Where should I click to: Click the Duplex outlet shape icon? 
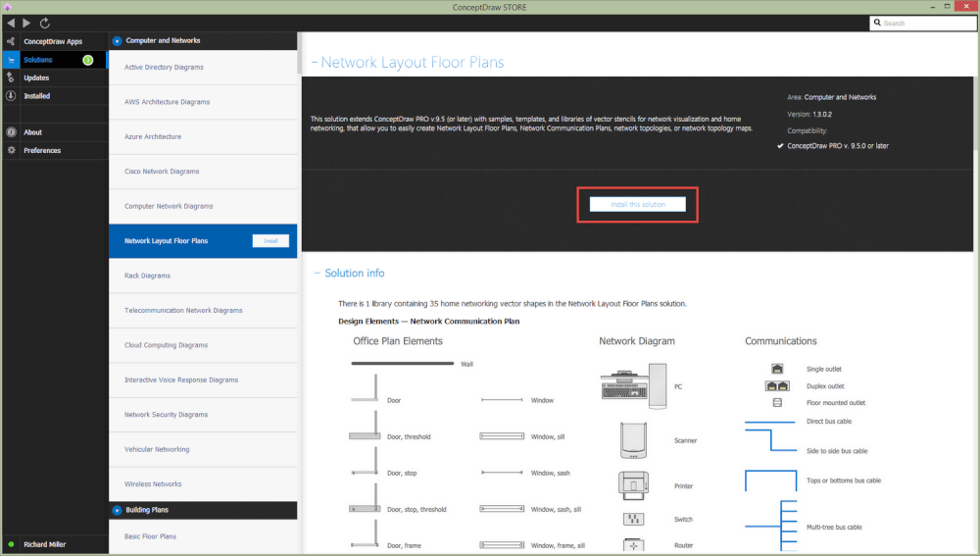tap(777, 386)
